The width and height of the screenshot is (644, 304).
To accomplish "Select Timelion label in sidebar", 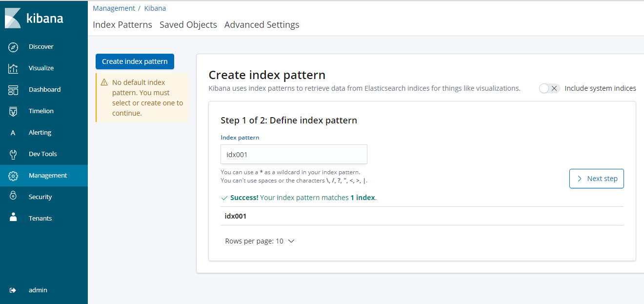I will coord(41,111).
